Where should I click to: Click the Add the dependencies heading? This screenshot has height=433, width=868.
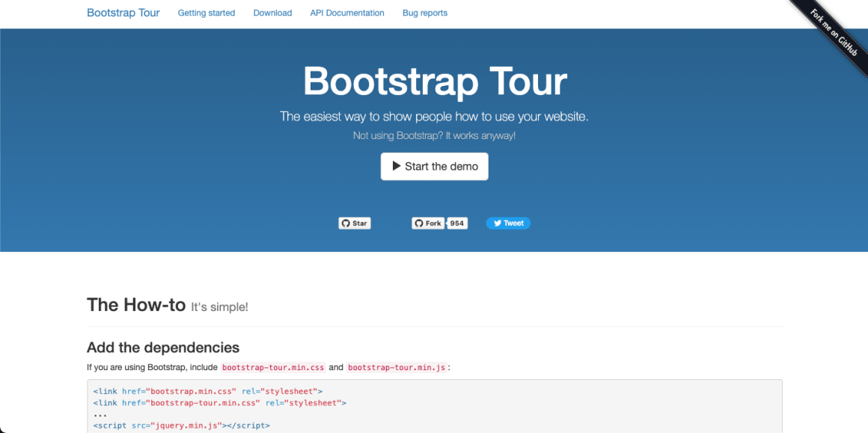coord(162,347)
